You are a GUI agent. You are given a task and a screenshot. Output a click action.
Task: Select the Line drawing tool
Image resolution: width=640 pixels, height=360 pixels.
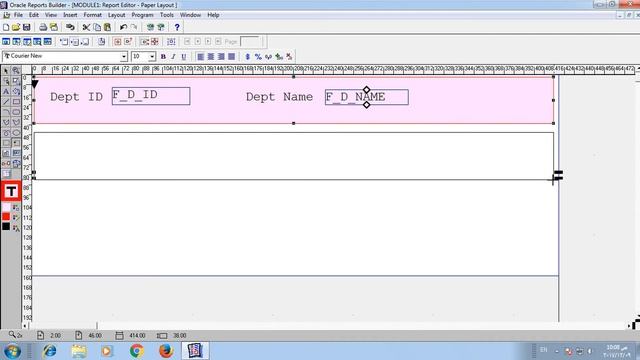click(x=6, y=102)
